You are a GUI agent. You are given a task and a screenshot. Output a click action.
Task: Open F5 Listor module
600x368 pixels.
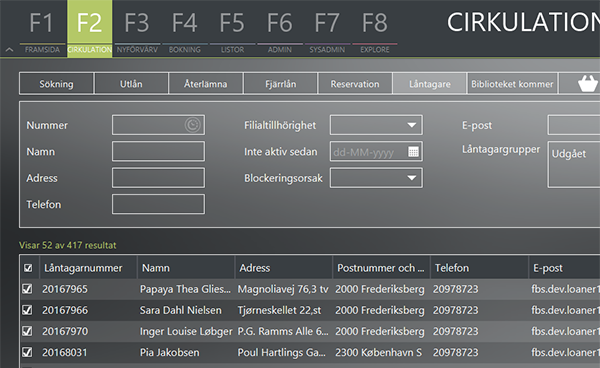coord(232,29)
